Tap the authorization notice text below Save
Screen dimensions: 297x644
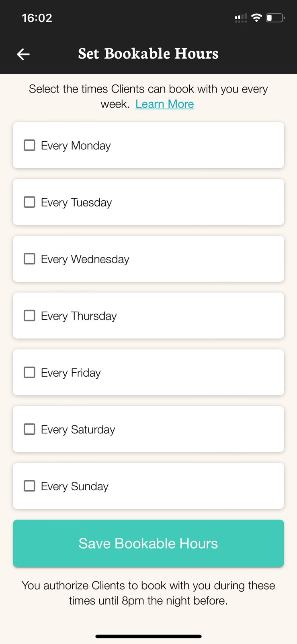click(x=148, y=593)
